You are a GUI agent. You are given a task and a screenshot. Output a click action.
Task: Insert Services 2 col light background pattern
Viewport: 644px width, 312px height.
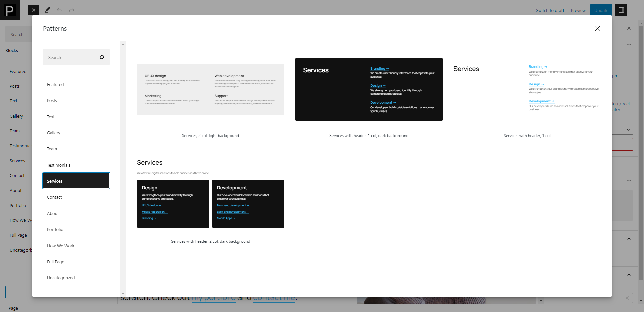[x=210, y=90]
